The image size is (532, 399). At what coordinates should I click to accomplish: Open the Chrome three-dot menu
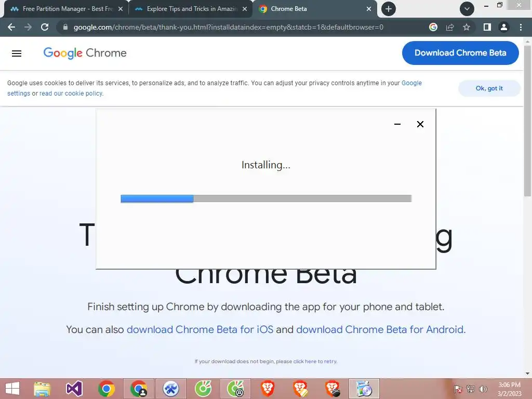tap(521, 27)
